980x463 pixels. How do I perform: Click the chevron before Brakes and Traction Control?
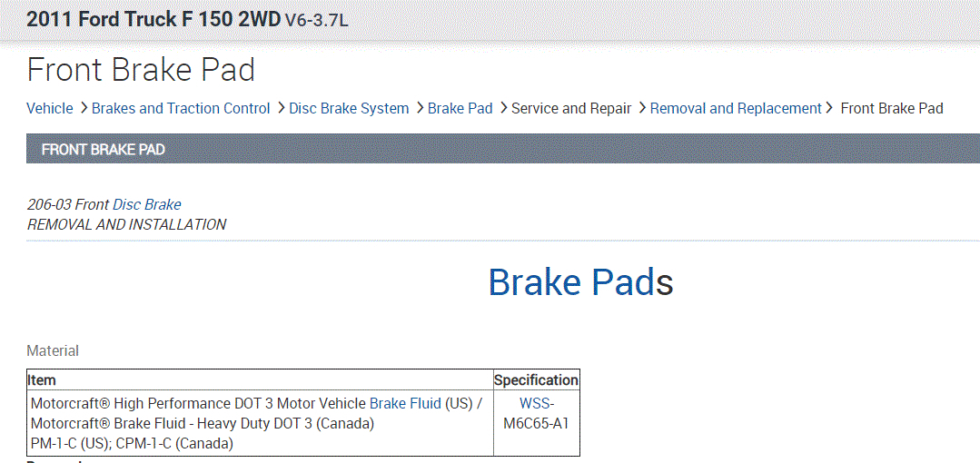84,109
